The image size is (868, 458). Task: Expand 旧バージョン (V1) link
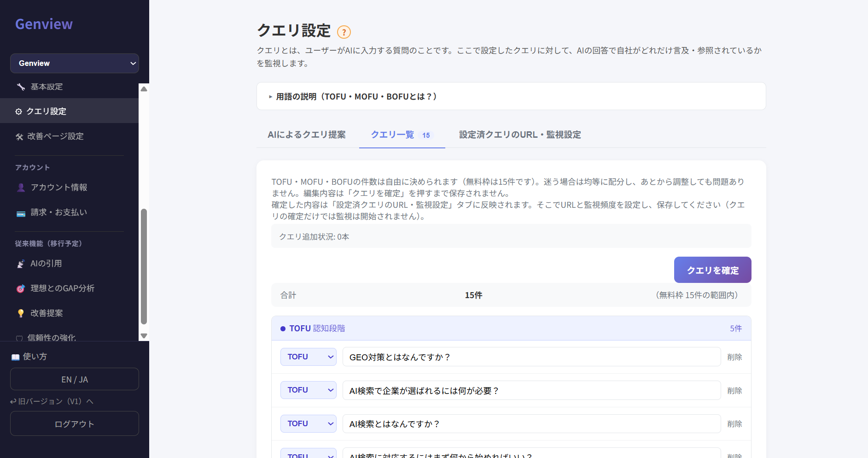pyautogui.click(x=52, y=401)
